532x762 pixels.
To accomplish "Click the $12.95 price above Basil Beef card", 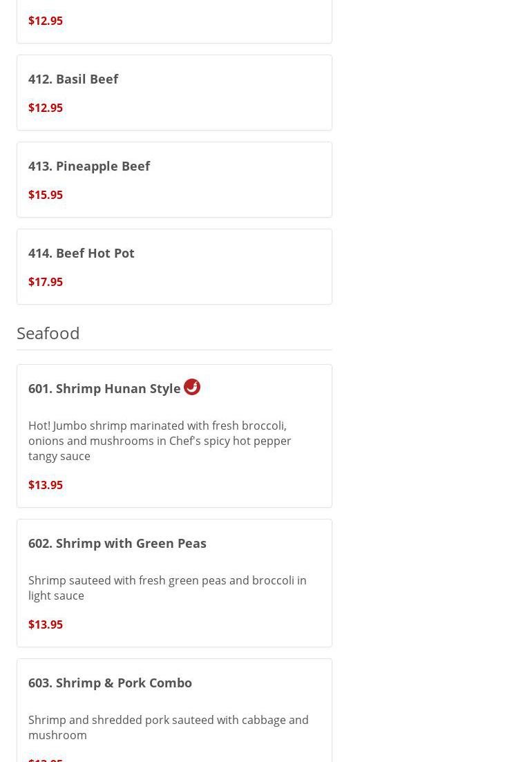I will (x=46, y=21).
